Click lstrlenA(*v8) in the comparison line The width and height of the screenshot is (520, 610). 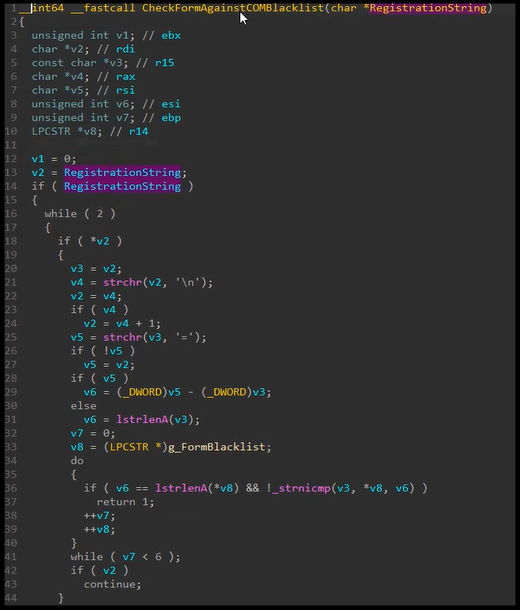(x=197, y=488)
